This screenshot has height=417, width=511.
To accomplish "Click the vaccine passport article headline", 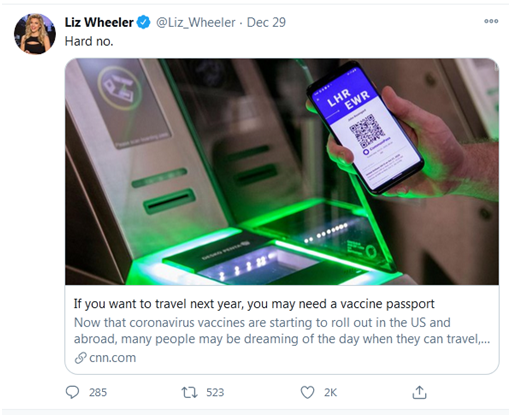I will [254, 304].
